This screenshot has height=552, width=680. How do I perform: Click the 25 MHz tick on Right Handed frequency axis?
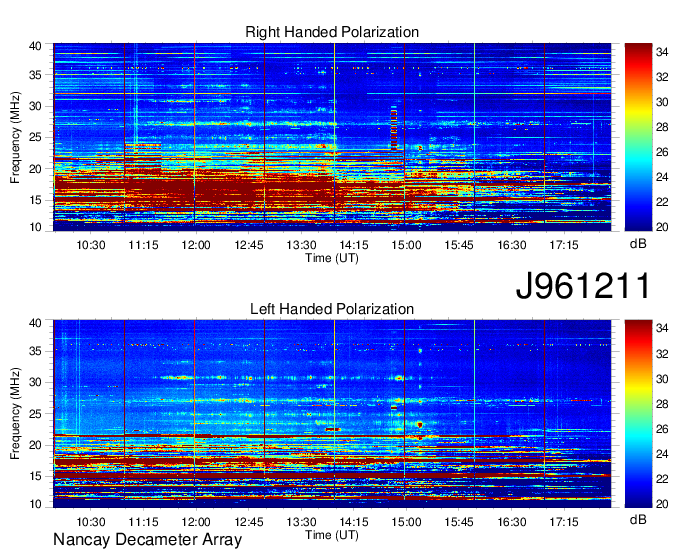click(35, 137)
